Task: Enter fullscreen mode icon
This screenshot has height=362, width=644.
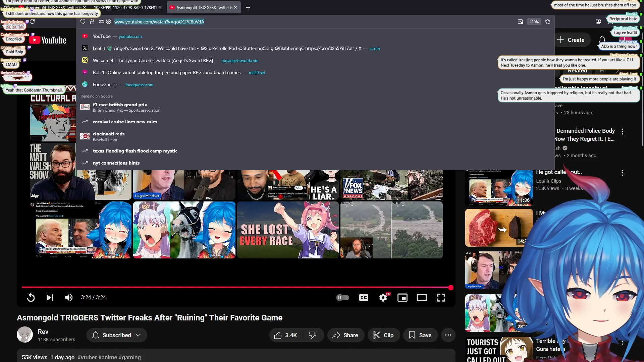Action: [441, 298]
